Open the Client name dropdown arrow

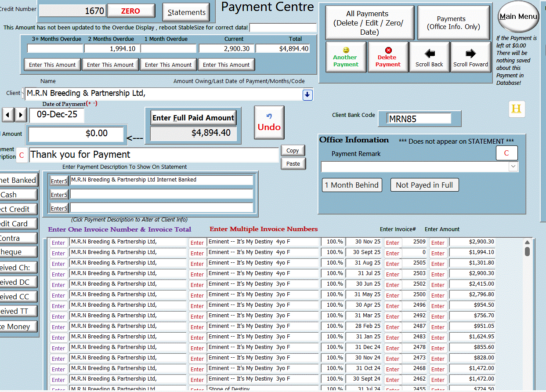pyautogui.click(x=307, y=94)
